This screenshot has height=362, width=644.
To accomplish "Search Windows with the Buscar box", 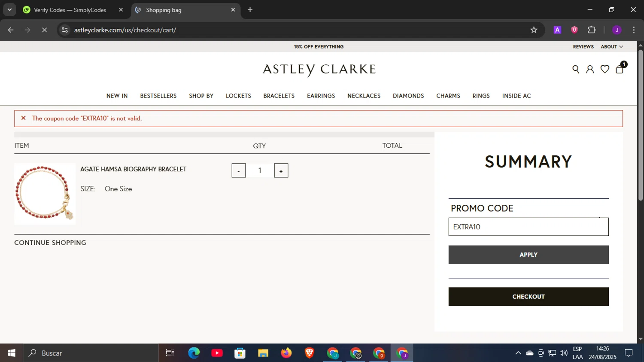I will point(91,353).
